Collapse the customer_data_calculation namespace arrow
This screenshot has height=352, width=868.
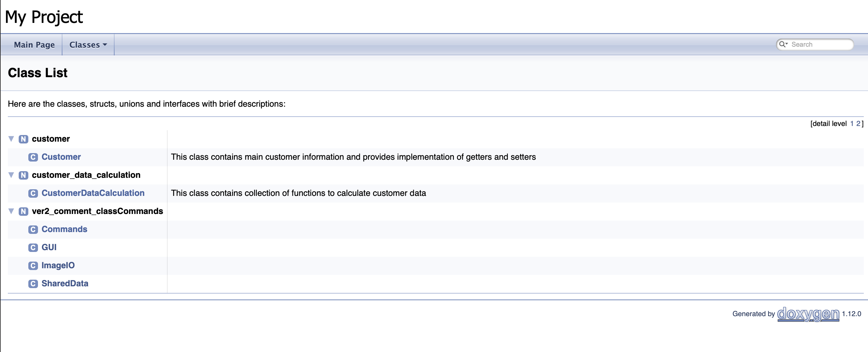click(x=11, y=175)
